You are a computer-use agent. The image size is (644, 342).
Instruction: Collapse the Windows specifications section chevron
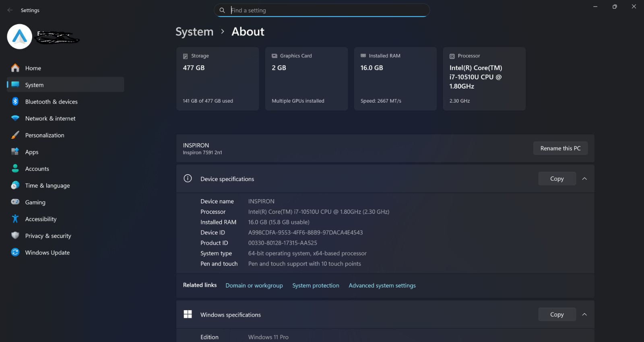pyautogui.click(x=584, y=314)
